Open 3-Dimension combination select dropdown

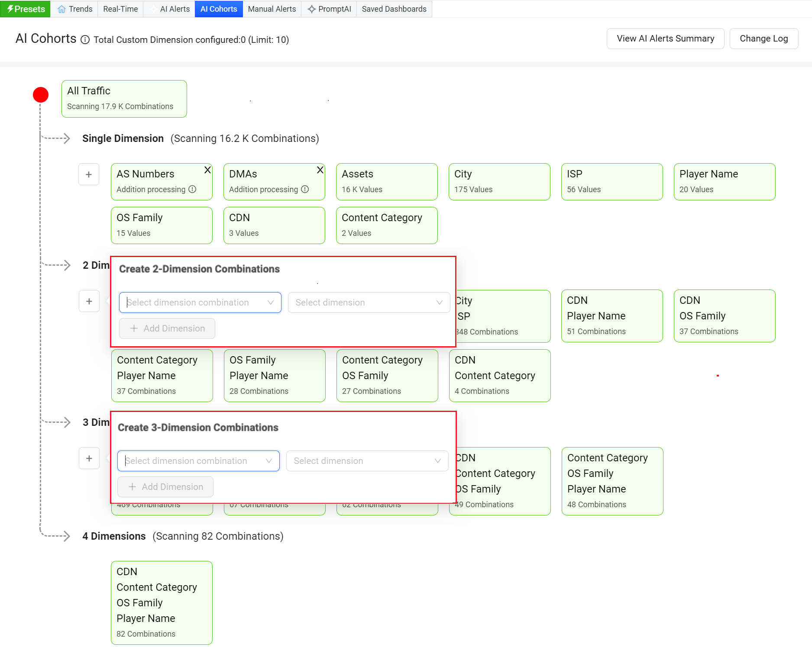tap(198, 461)
